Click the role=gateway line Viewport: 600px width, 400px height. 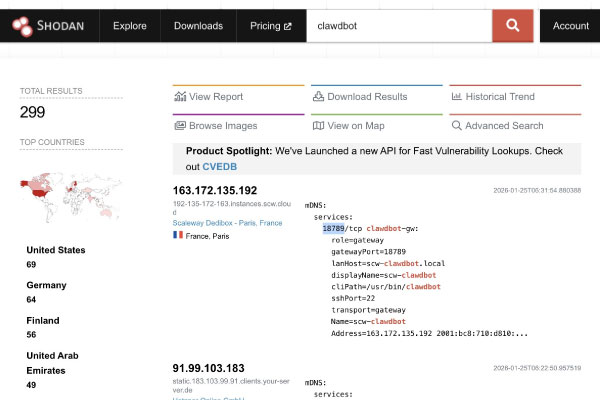click(x=357, y=240)
